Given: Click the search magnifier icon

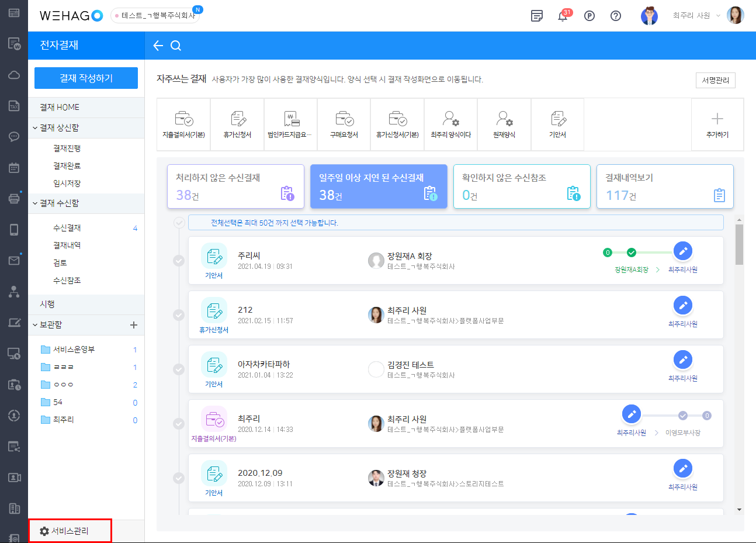Looking at the screenshot, I should (176, 46).
